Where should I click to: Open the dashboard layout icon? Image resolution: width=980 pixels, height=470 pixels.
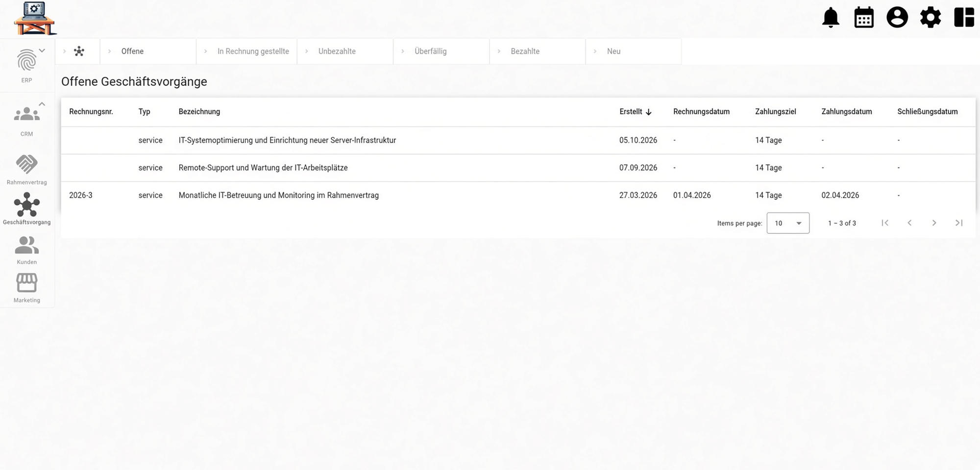[964, 18]
